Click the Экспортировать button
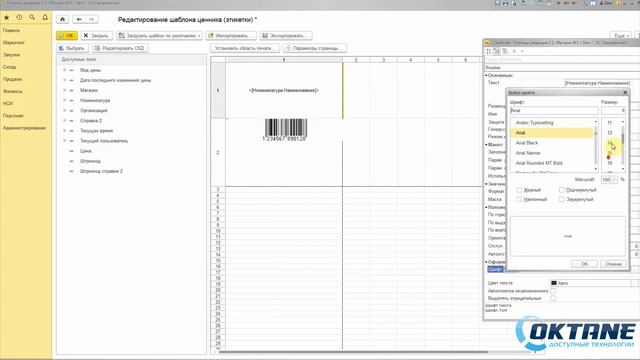Viewport: 640px width, 360px height. (x=286, y=36)
